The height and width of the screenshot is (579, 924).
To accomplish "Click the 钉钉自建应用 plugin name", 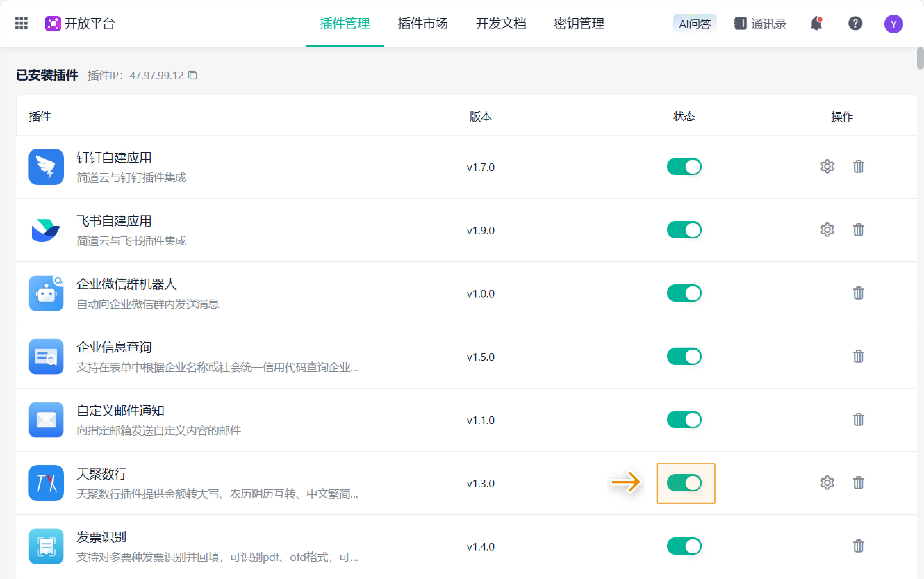I will [114, 157].
